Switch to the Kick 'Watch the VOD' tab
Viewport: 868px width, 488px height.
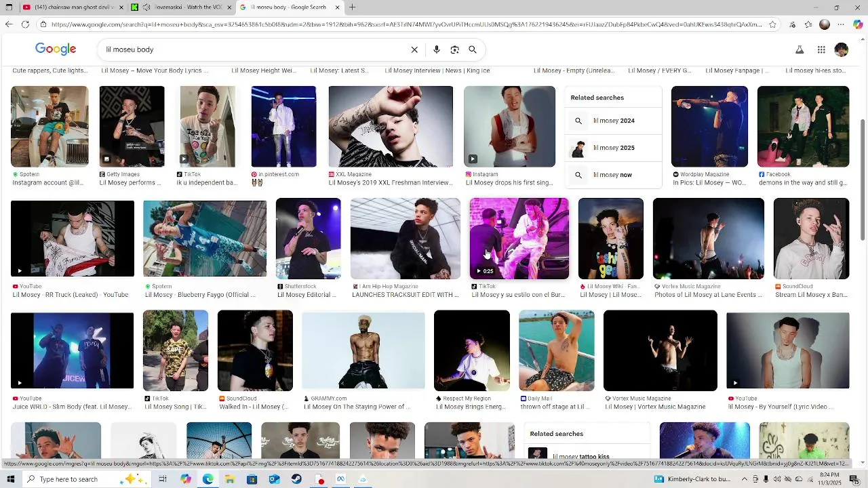coord(182,7)
